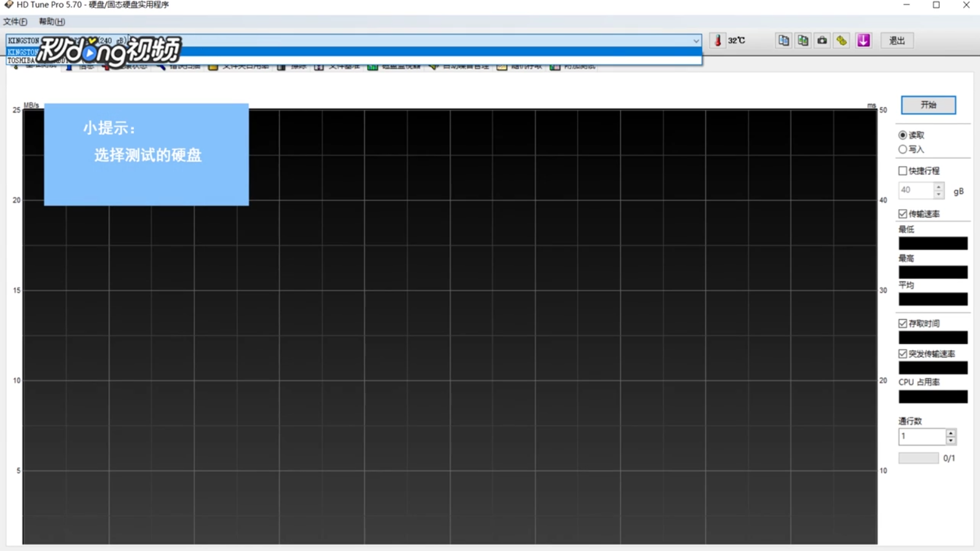Minimize the HD Tune Pro window
The image size is (980, 551).
[x=906, y=5]
